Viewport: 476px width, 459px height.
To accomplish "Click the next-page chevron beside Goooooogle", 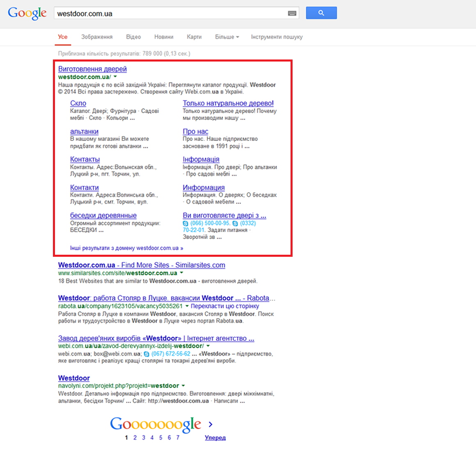I will (x=211, y=424).
